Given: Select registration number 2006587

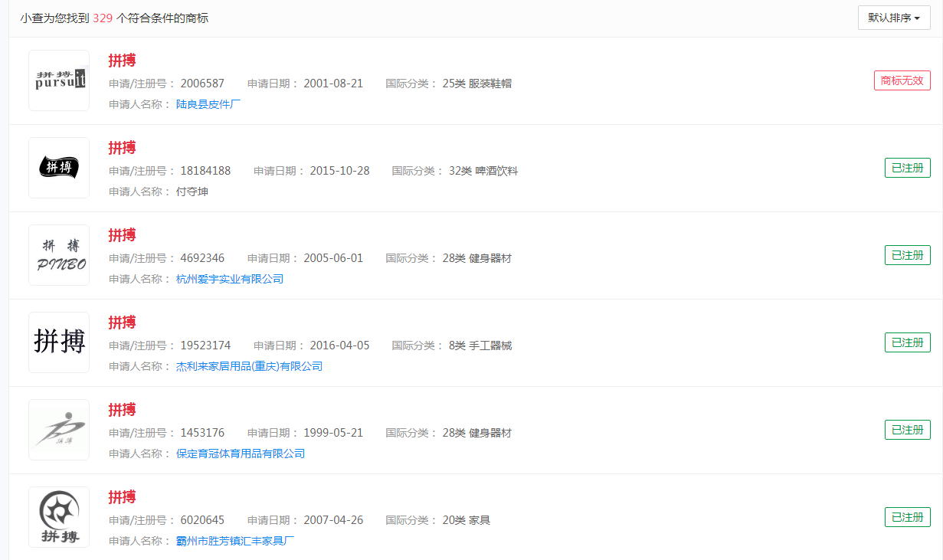Looking at the screenshot, I should pyautogui.click(x=202, y=84).
